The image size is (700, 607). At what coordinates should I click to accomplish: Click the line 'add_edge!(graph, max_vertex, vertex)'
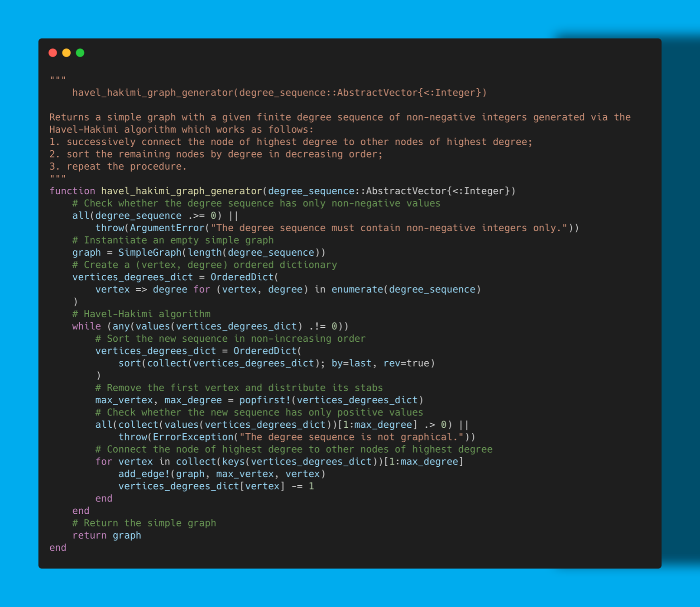tap(222, 474)
